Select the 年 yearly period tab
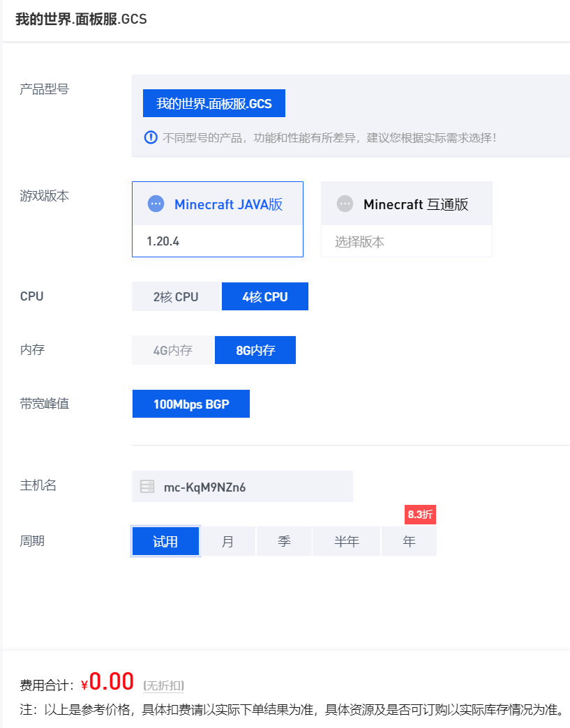This screenshot has width=570, height=728. 409,541
